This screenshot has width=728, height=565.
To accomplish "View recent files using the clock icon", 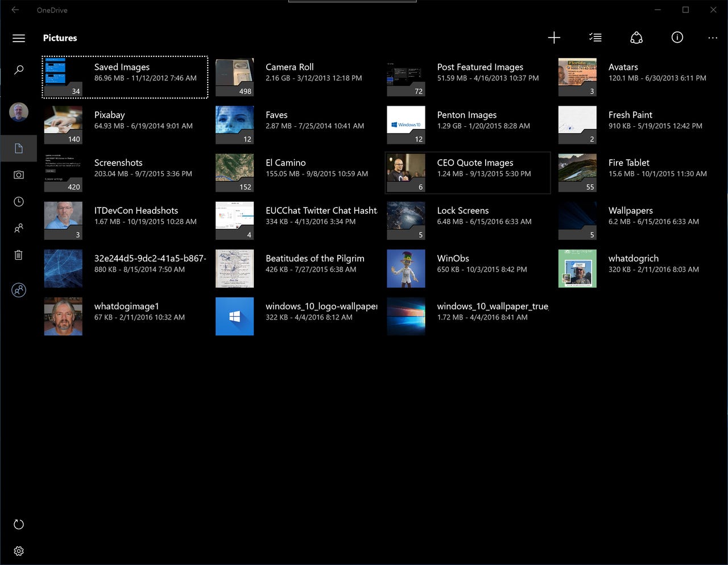I will pos(19,201).
